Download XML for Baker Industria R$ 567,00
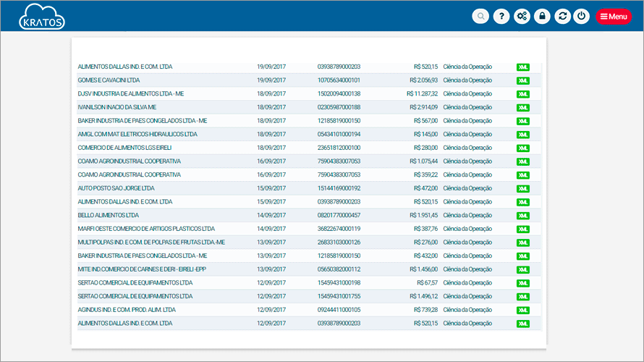The width and height of the screenshot is (644, 362). click(x=523, y=121)
